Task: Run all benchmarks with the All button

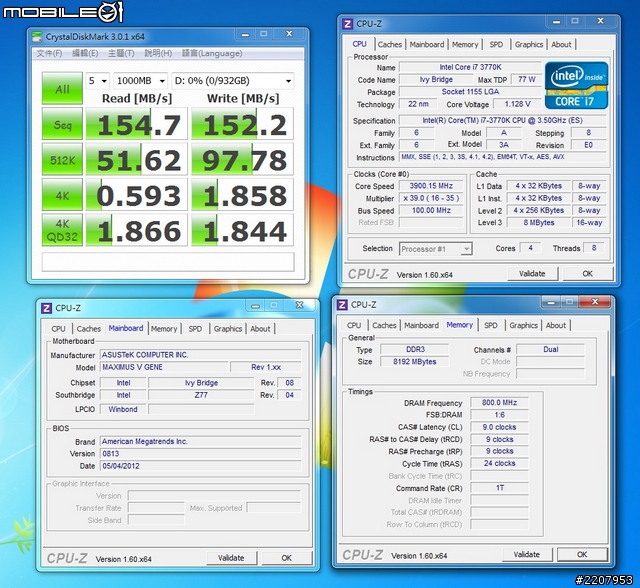Action: pos(62,89)
